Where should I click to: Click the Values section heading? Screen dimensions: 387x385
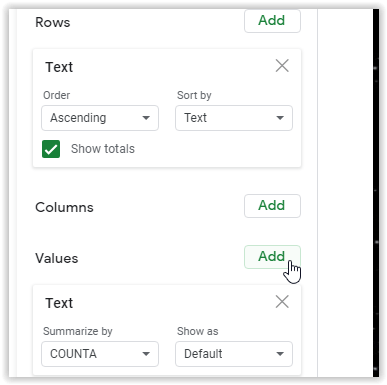click(x=57, y=258)
